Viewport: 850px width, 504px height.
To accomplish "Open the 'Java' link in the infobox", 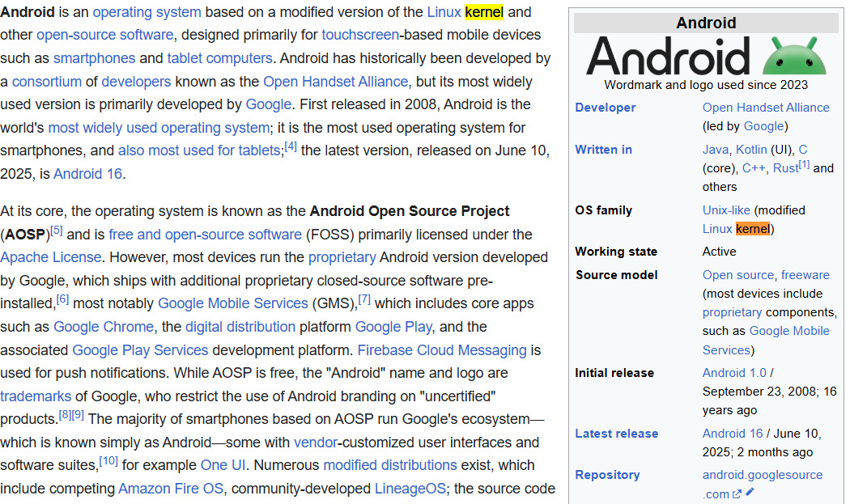I will coord(716,150).
